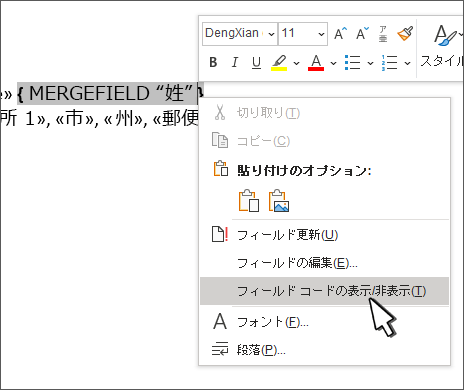This screenshot has height=390, width=464.
Task: Apply bullet list formatting
Action: (353, 63)
